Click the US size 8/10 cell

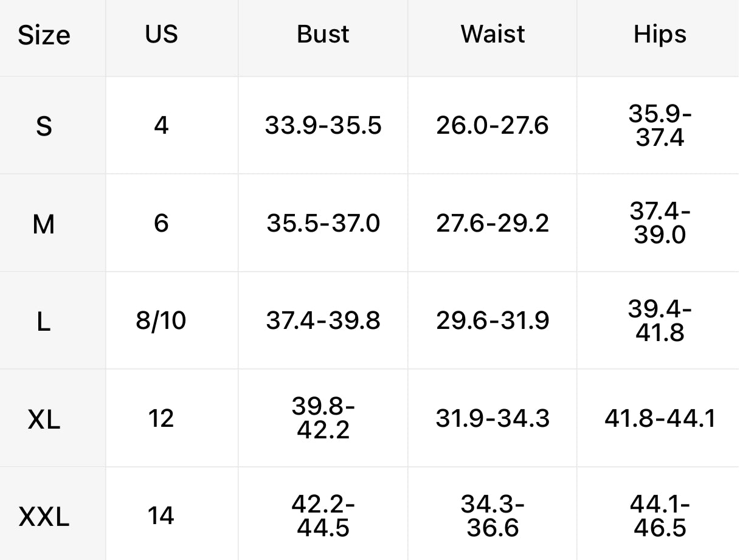pos(161,320)
